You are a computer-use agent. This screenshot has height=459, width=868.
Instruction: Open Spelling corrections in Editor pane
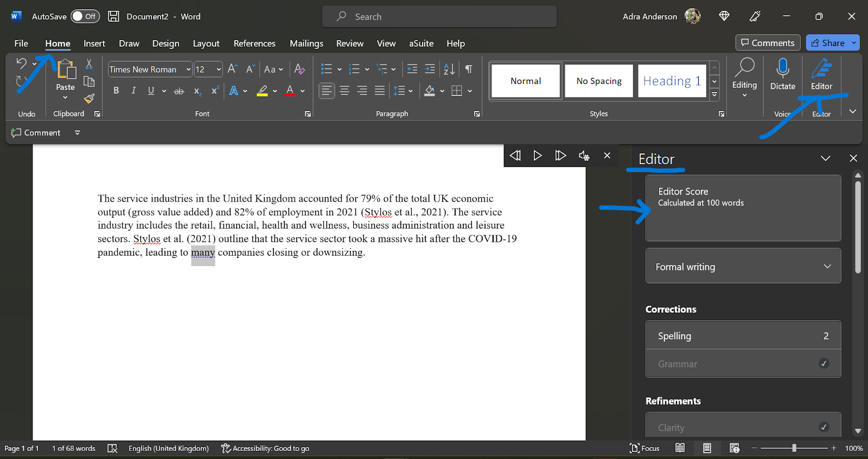(743, 335)
